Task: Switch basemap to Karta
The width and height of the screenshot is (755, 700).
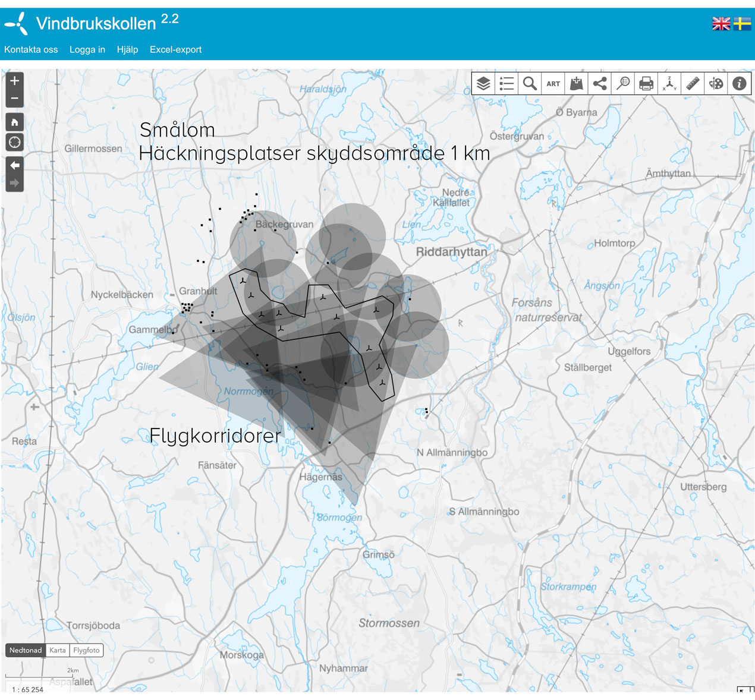Action: tap(58, 650)
